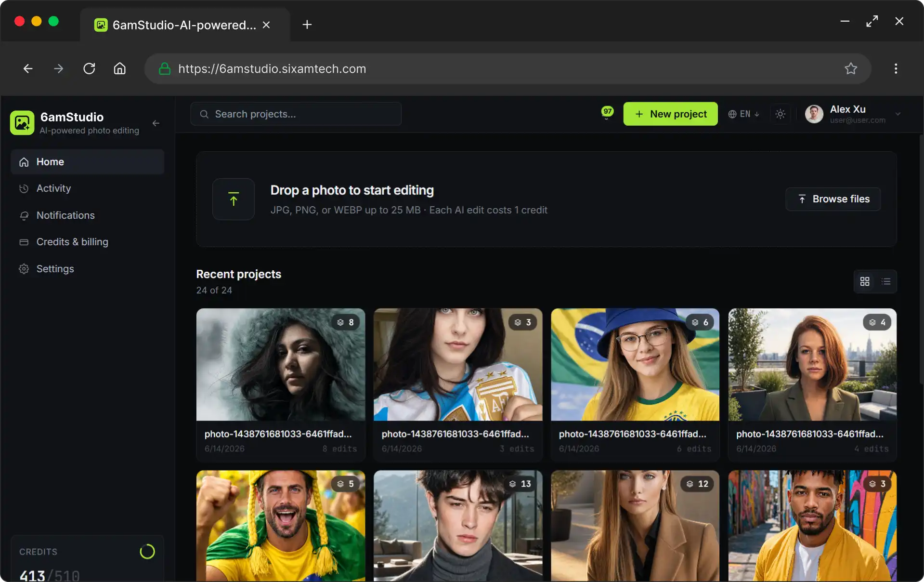Click the layers badge showing 12
The width and height of the screenshot is (924, 582).
tap(697, 484)
